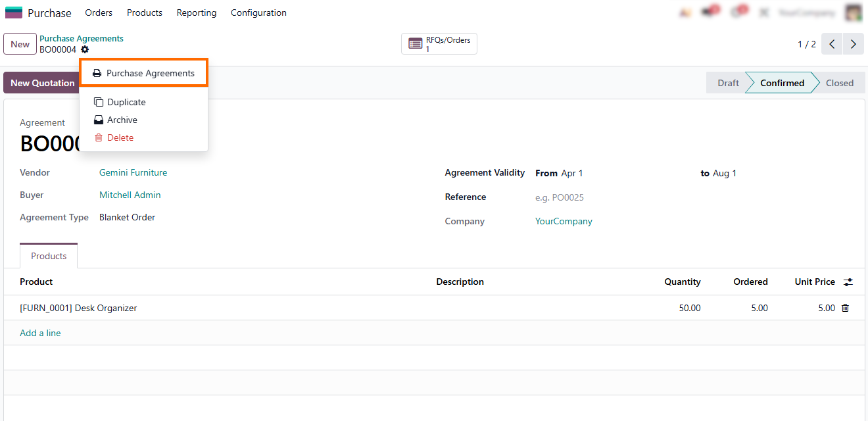Image resolution: width=868 pixels, height=421 pixels.
Task: Switch to the Products tab
Action: pos(49,256)
